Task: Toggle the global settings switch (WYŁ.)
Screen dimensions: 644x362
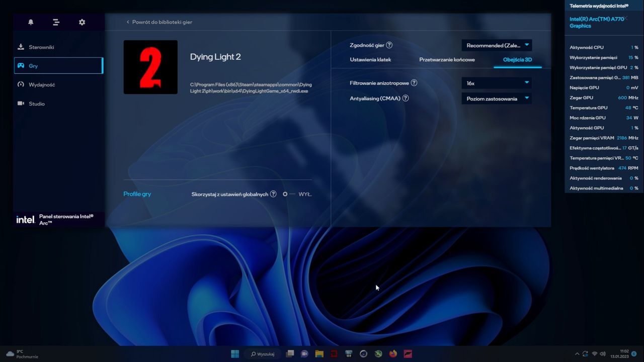Action: 289,194
